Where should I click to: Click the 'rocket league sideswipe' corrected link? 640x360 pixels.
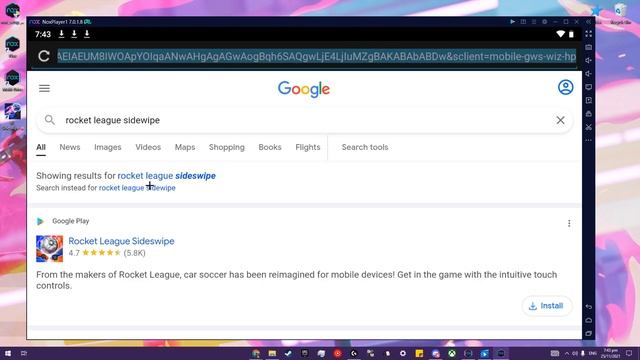pos(167,176)
